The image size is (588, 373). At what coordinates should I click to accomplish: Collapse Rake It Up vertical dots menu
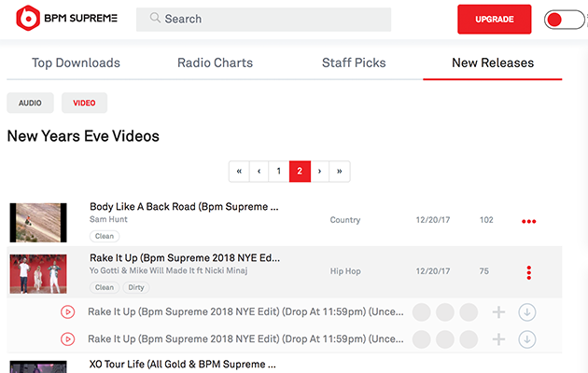tap(529, 272)
